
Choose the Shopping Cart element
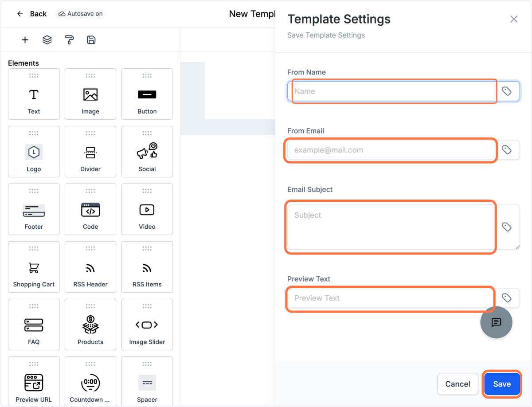(34, 267)
